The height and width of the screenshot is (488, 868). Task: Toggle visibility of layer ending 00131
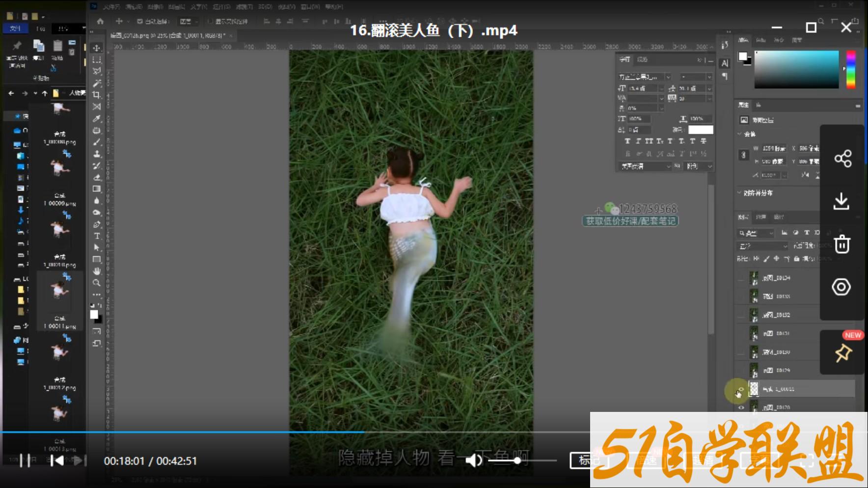click(x=741, y=333)
